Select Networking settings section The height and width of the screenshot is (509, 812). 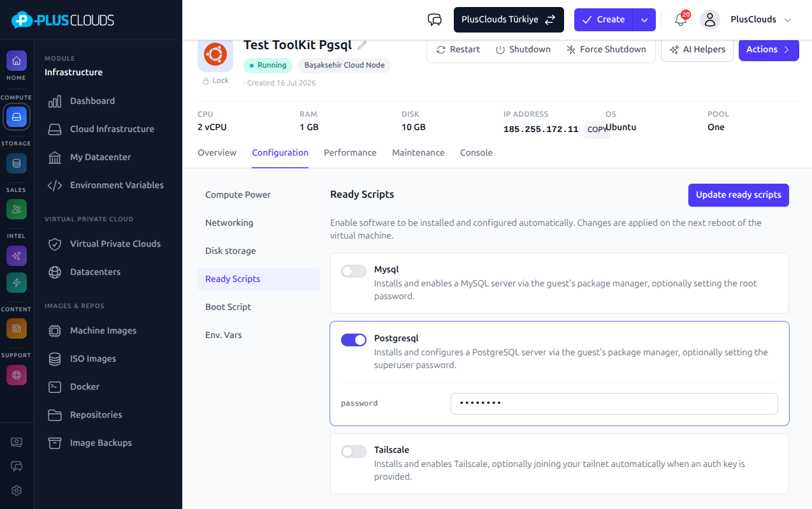259,223
